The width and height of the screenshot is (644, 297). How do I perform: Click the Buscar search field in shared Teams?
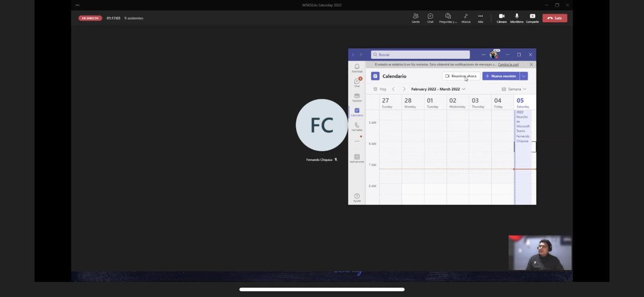(x=420, y=55)
